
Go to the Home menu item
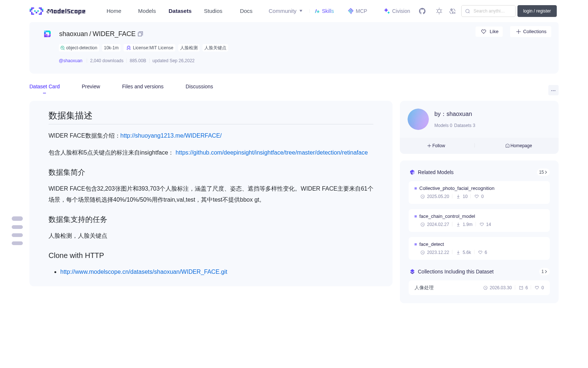coord(114,11)
